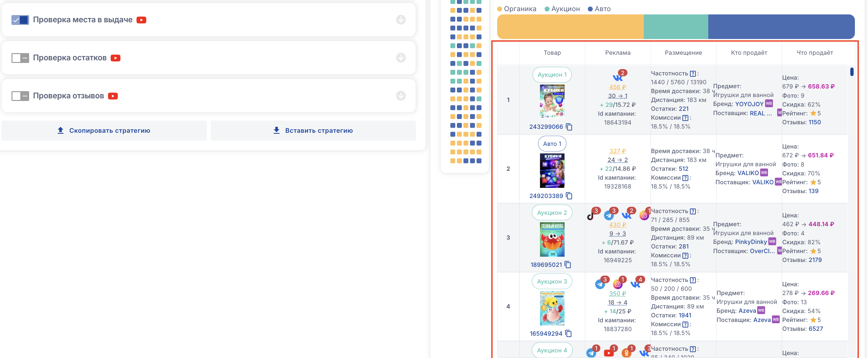This screenshot has height=358, width=868.
Task: Click the Реклама column header
Action: pos(617,53)
